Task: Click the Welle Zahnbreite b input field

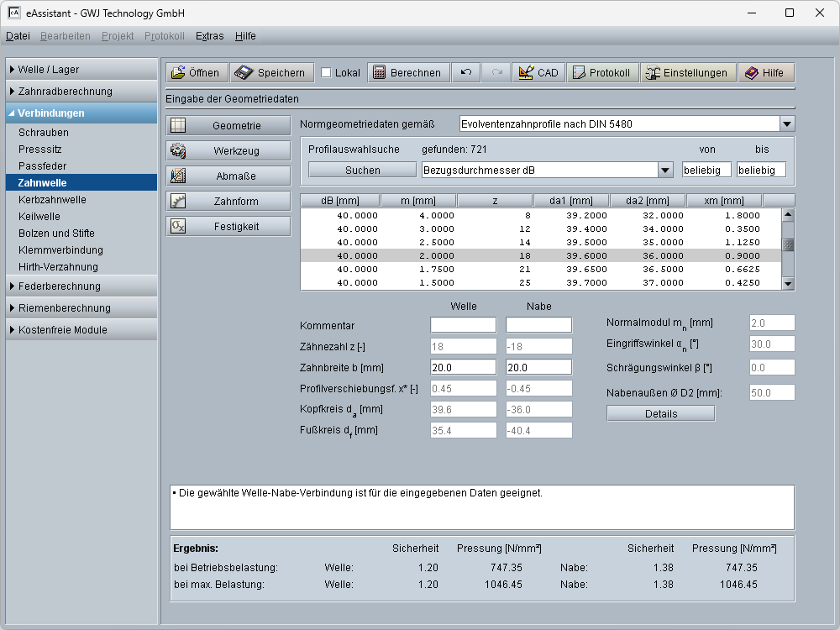Action: 463,367
